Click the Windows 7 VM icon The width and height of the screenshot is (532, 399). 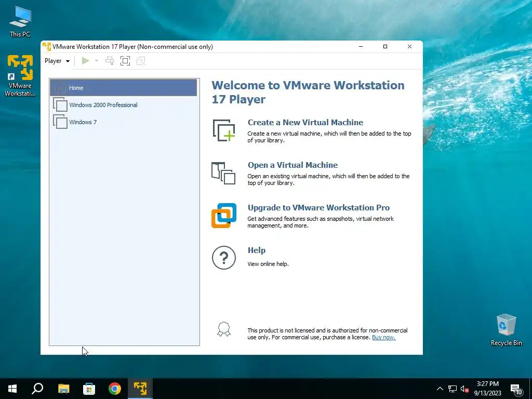coord(60,122)
